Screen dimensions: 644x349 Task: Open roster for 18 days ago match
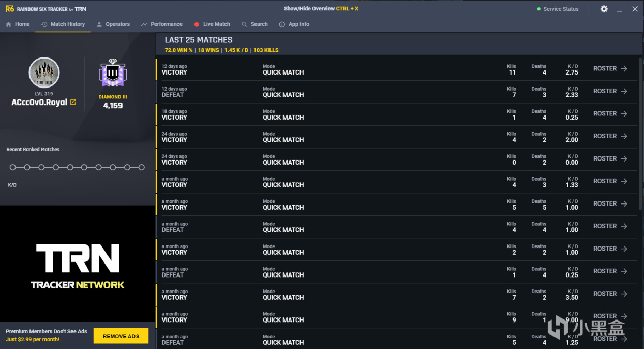[x=610, y=113]
